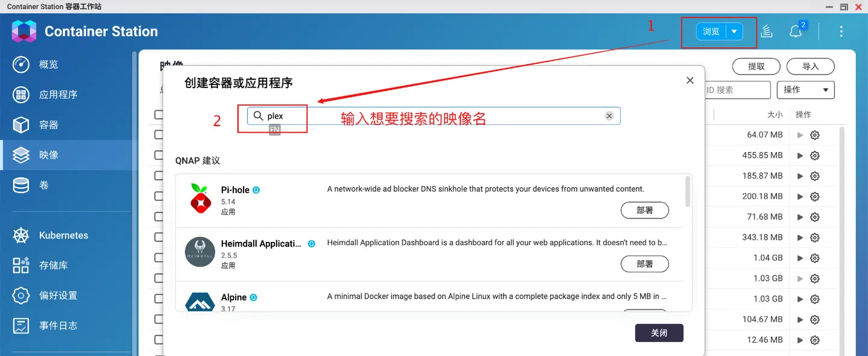Tick the select-all checkbox in image table header
Image resolution: width=868 pixels, height=356 pixels.
[159, 115]
